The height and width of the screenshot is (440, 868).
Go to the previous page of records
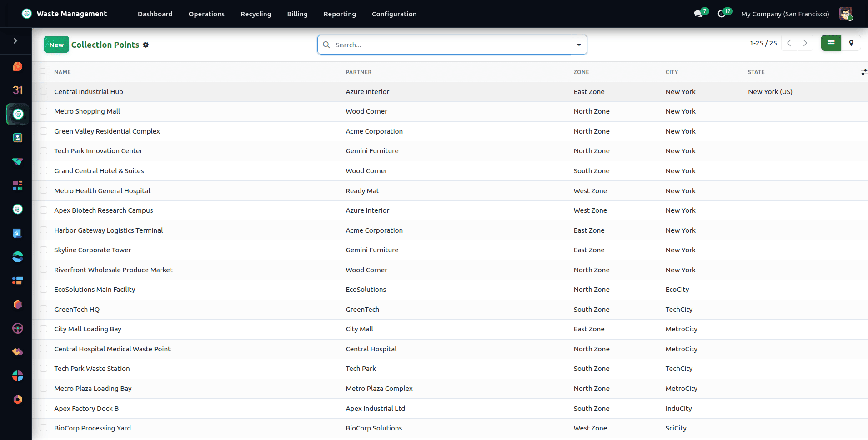(789, 43)
